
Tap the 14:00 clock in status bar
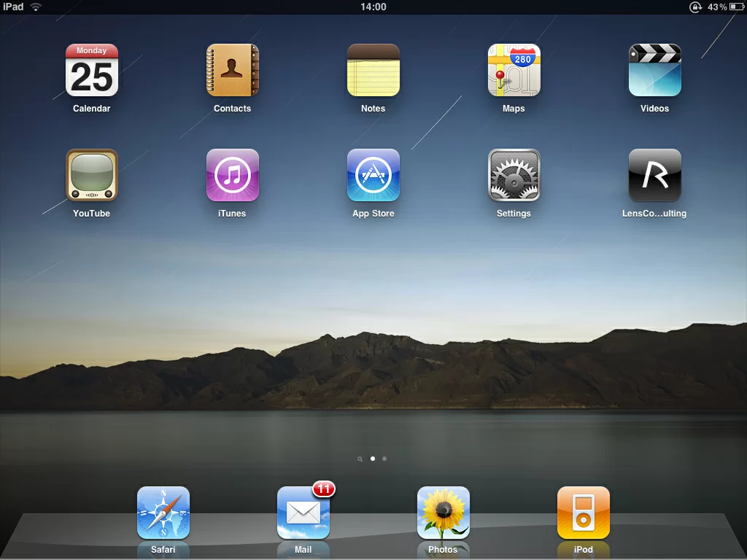click(373, 7)
